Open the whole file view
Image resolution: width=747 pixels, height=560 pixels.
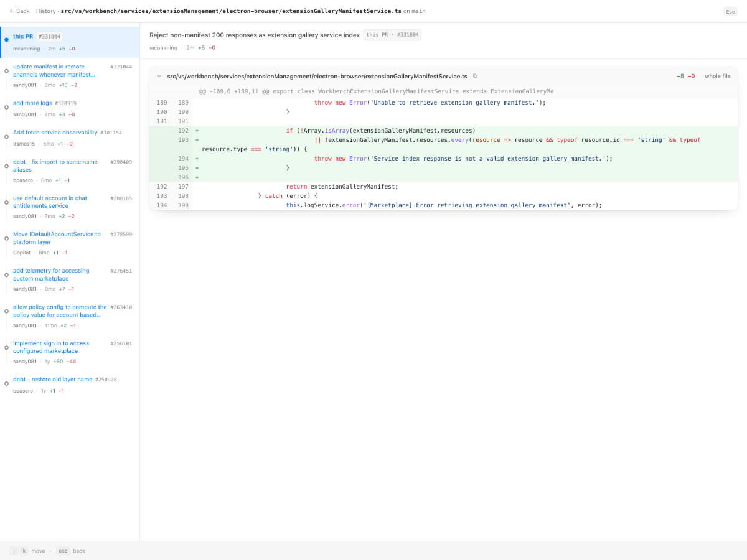(x=717, y=76)
